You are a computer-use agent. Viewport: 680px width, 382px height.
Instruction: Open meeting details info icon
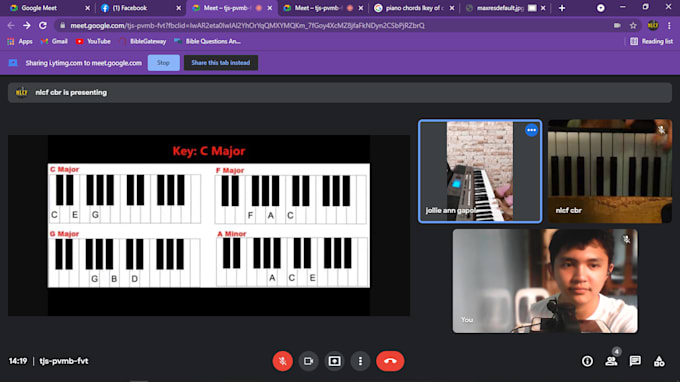587,361
